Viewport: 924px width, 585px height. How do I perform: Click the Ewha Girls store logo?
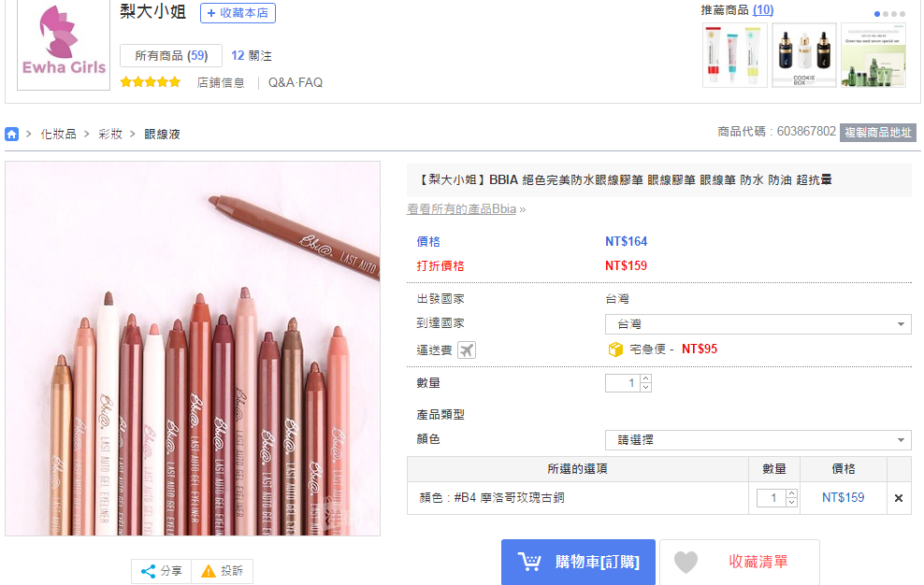pyautogui.click(x=64, y=45)
